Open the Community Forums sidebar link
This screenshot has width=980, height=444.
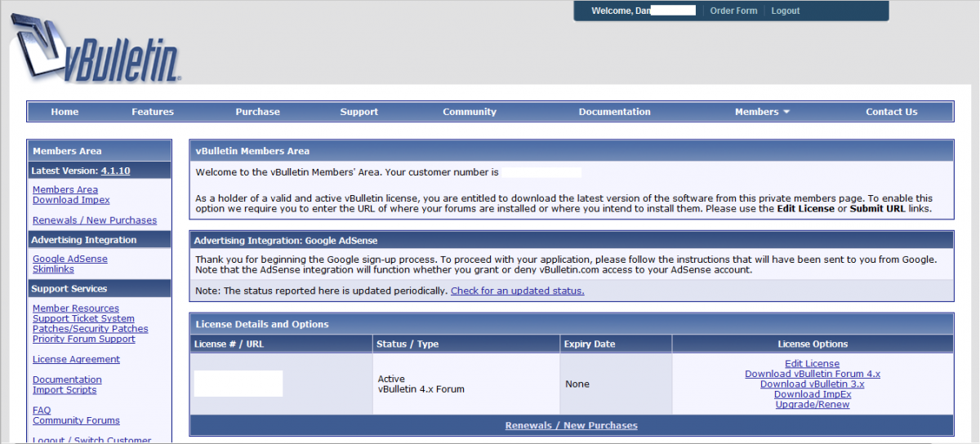pyautogui.click(x=76, y=420)
